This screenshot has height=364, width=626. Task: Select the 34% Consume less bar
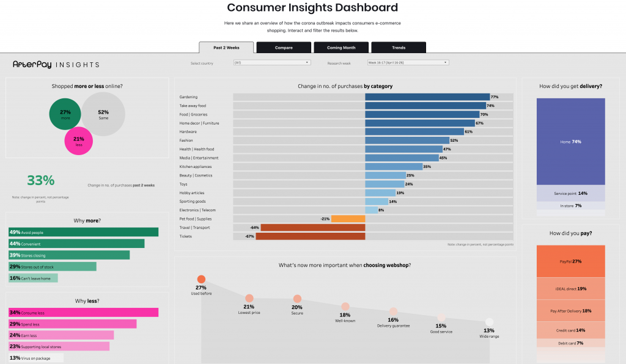pos(83,313)
